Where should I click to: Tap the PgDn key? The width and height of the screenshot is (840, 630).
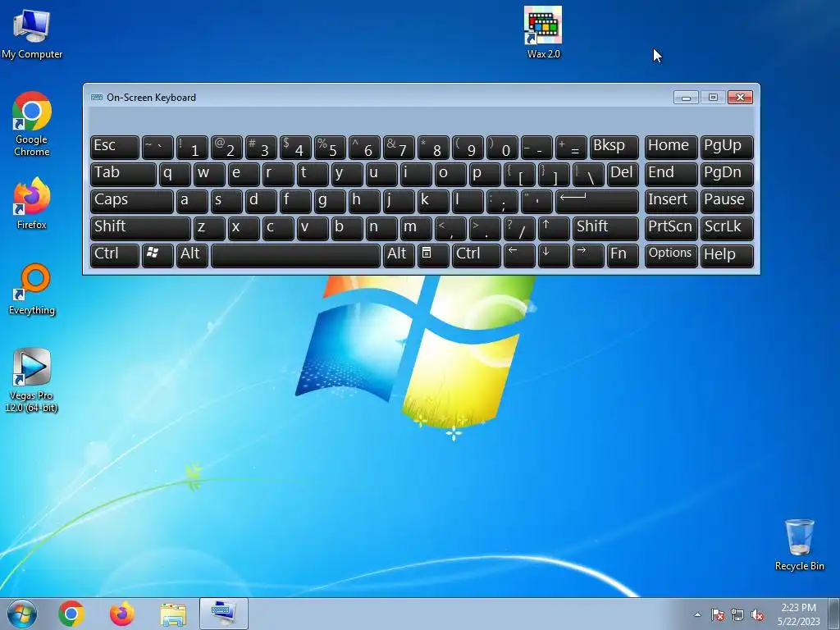coord(727,175)
